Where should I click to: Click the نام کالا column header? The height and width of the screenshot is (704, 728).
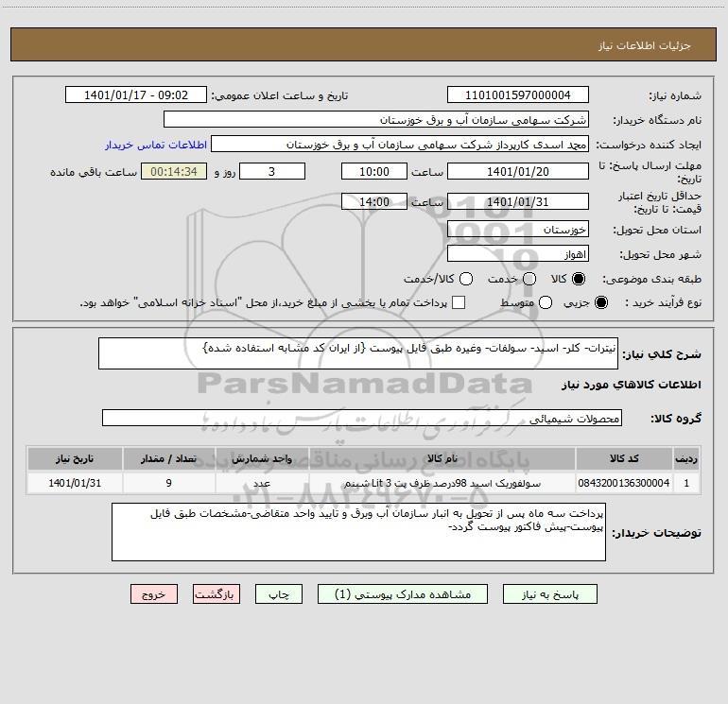pos(442,458)
